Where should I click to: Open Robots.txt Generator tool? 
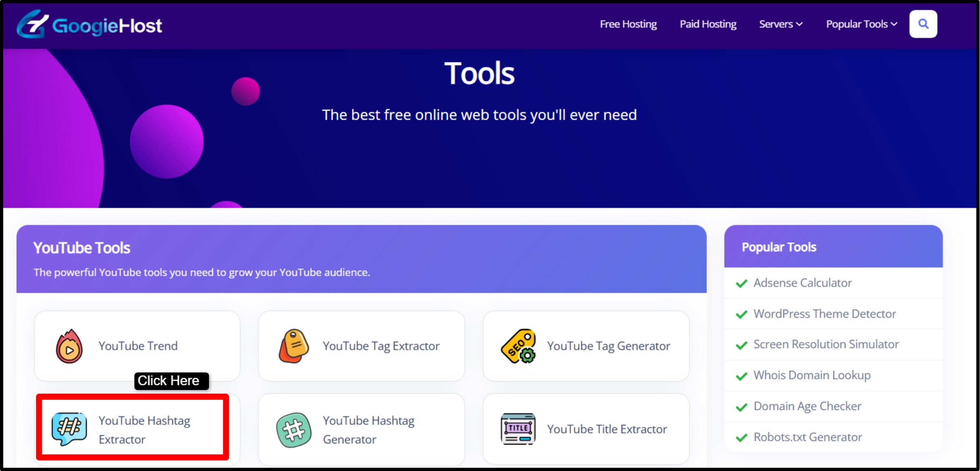[x=808, y=437]
